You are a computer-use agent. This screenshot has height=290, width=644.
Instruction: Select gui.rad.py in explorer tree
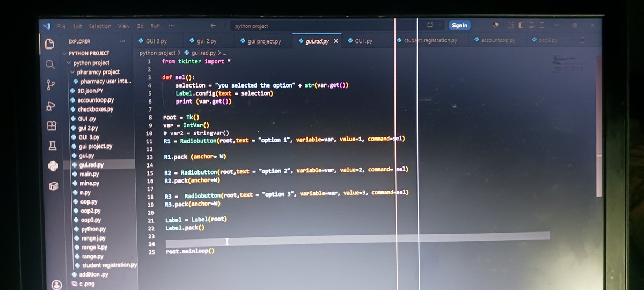click(x=91, y=165)
